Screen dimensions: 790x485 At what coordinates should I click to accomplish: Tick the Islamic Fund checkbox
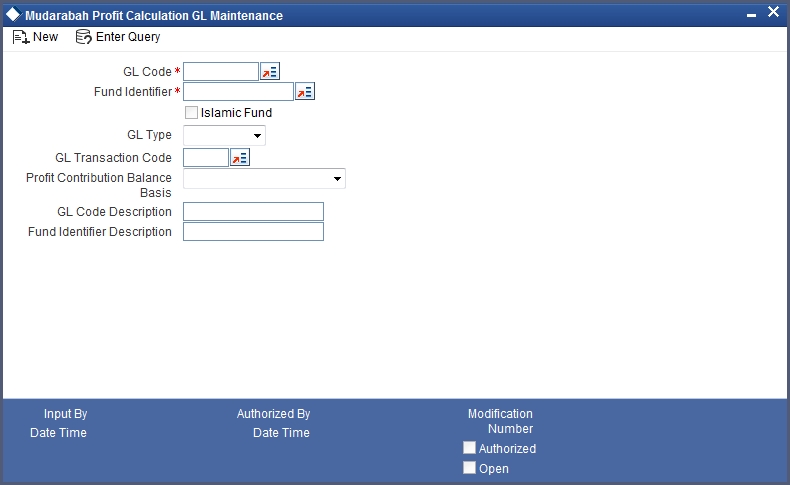191,112
